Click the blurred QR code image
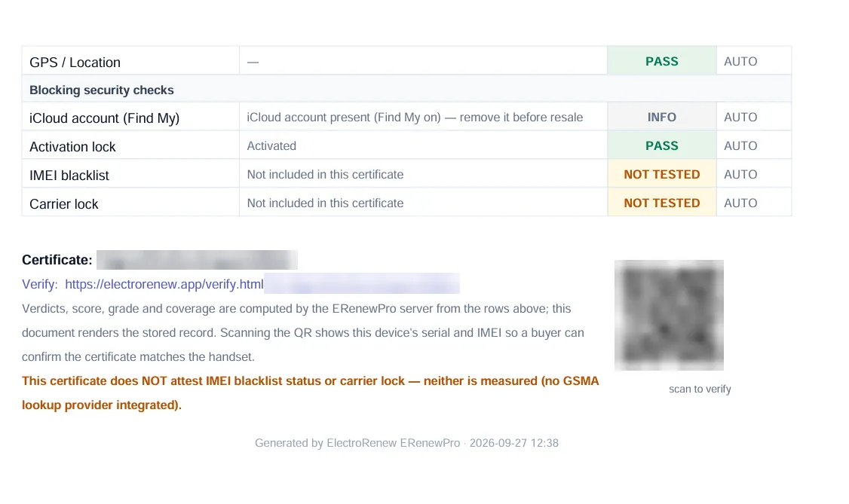 point(669,315)
